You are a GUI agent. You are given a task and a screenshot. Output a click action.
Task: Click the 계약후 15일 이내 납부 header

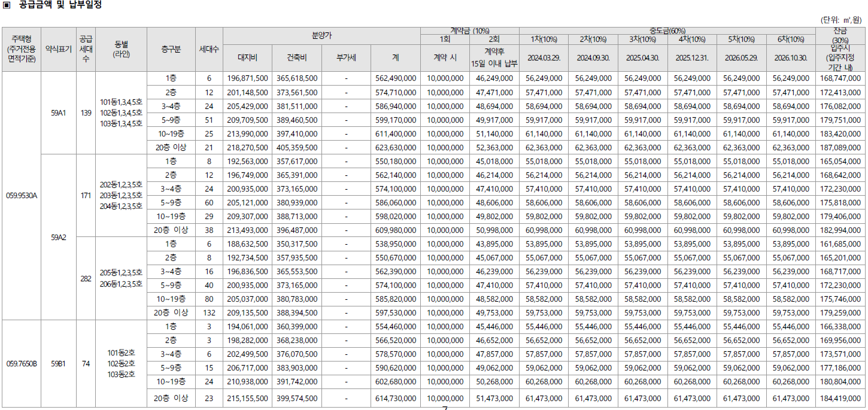(x=494, y=58)
